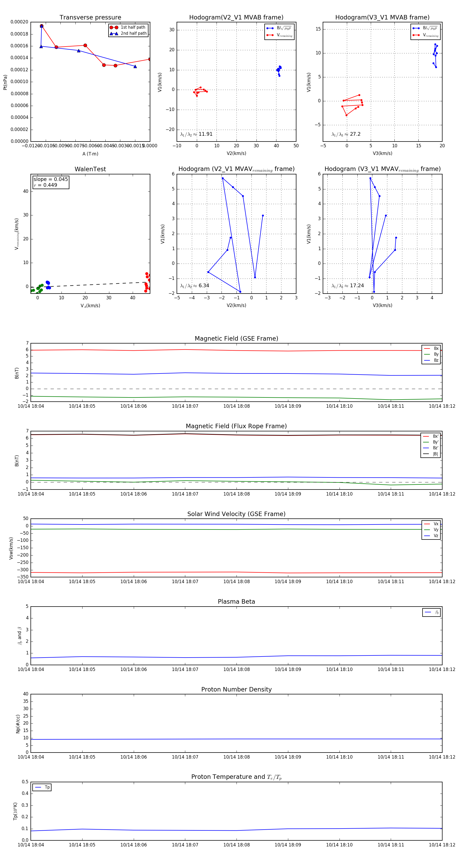The image size is (473, 868).
Task: Click the "Hodogram(V3_V1 MVAB frame)" title
Action: (382, 18)
